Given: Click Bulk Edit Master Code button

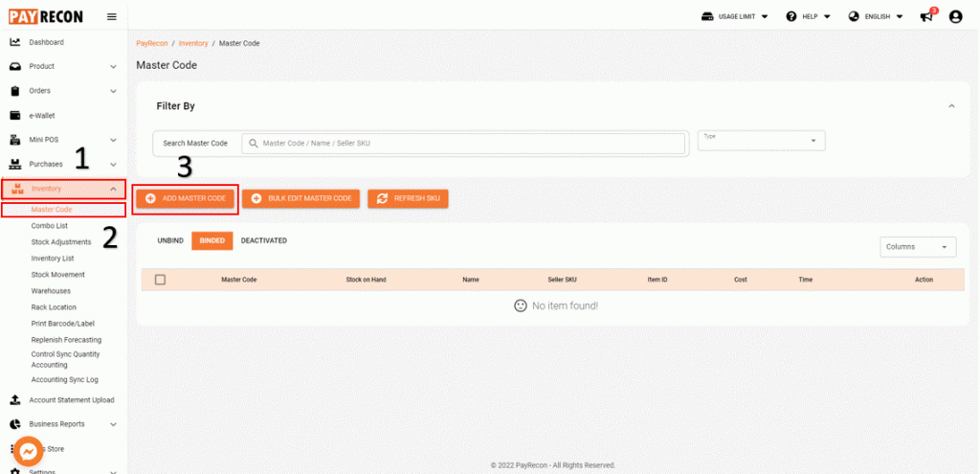Looking at the screenshot, I should coord(301,198).
